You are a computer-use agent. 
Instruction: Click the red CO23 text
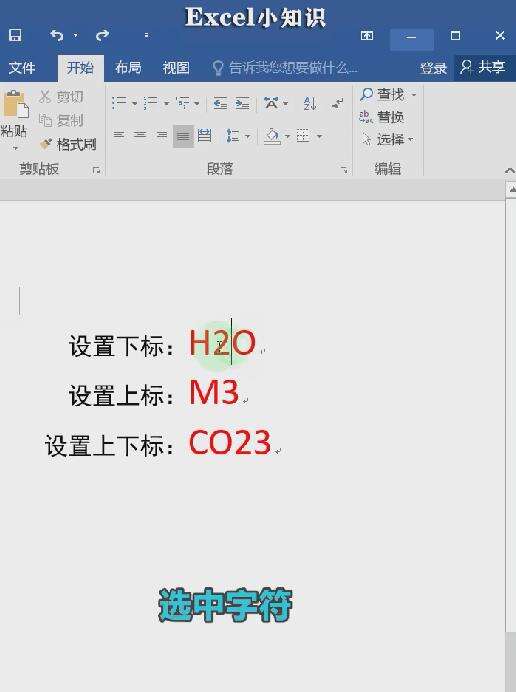[x=230, y=442]
